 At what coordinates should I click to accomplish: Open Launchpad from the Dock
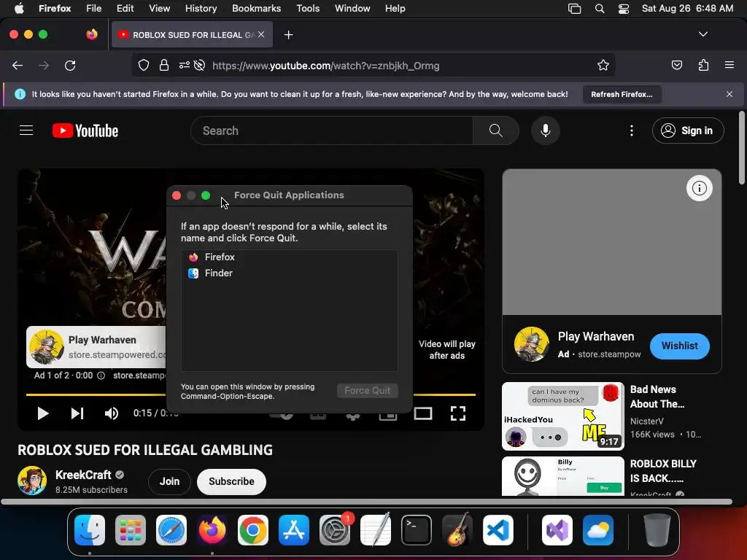click(x=131, y=530)
